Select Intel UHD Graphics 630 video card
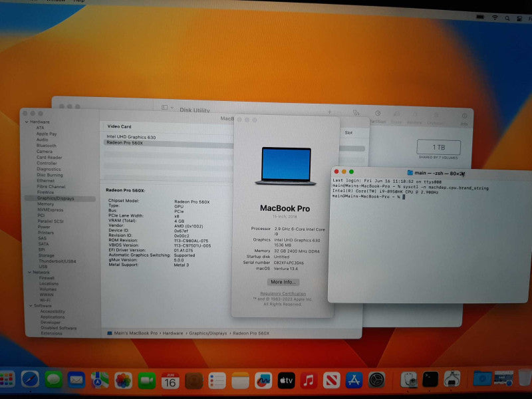The width and height of the screenshot is (532, 399). 131,137
